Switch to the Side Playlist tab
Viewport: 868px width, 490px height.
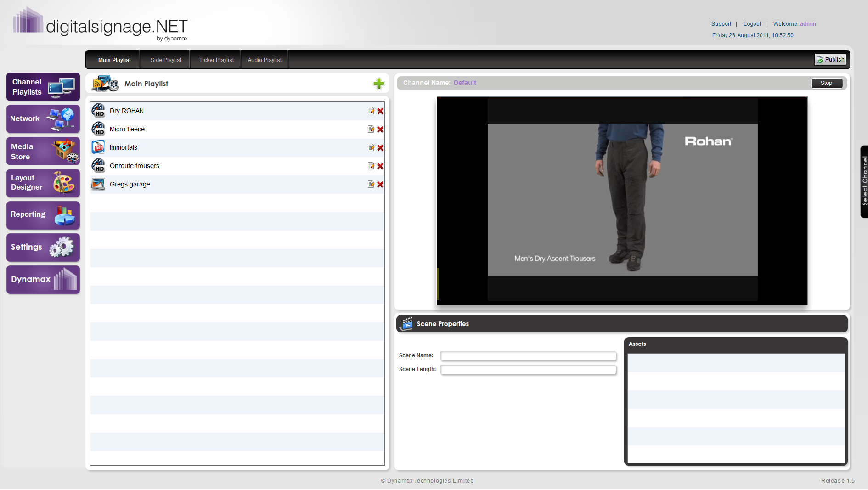click(166, 60)
